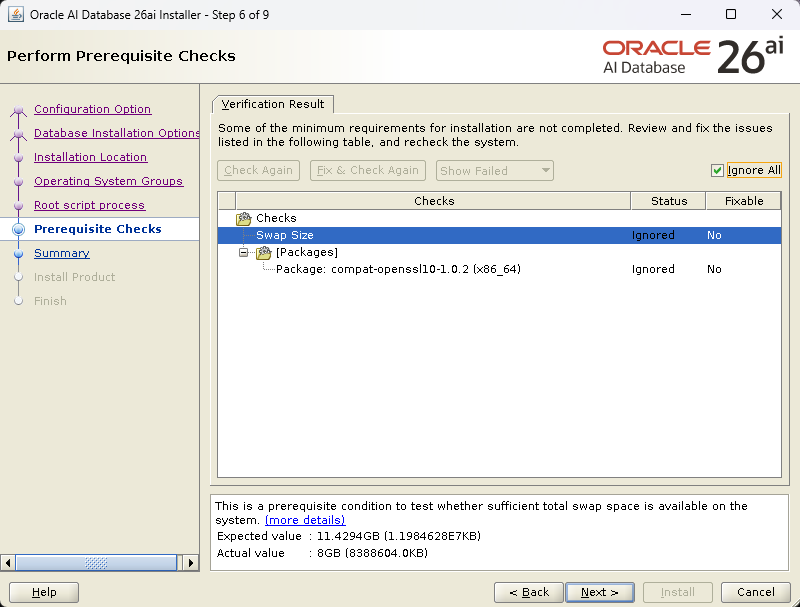Click Ignored status of compat-openssl10 package row
The image size is (800, 607).
(x=653, y=269)
